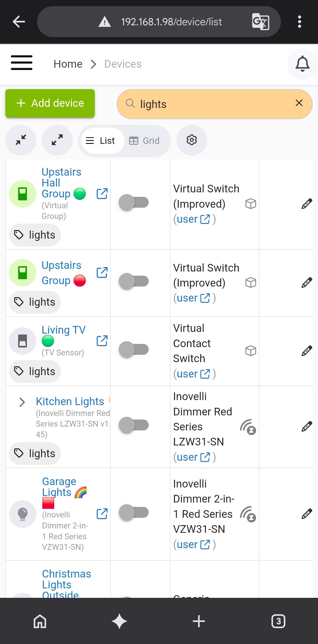Click the expand all rows icon
This screenshot has height=644, width=318.
[x=57, y=140]
